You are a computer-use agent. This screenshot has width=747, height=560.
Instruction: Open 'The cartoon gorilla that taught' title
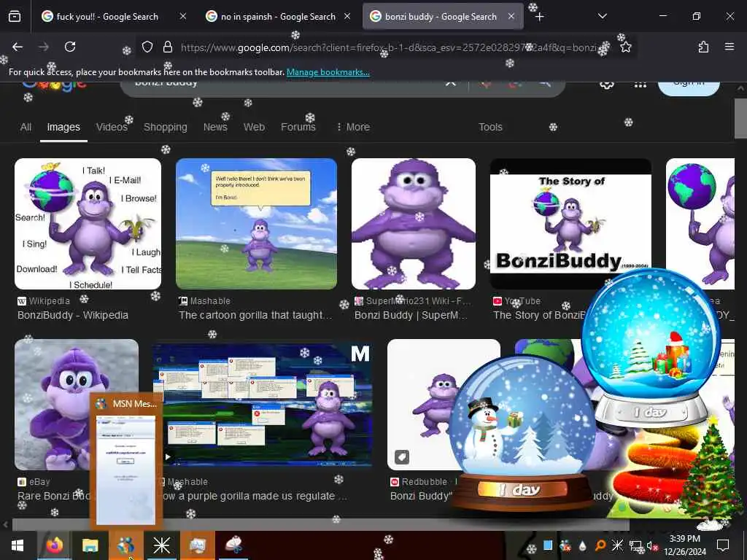[255, 315]
